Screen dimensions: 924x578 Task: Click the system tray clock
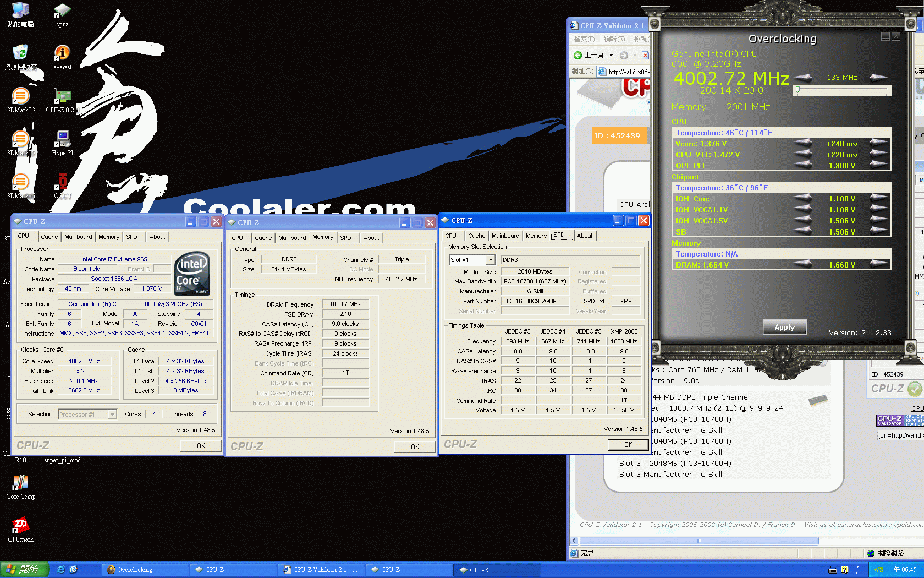(902, 570)
